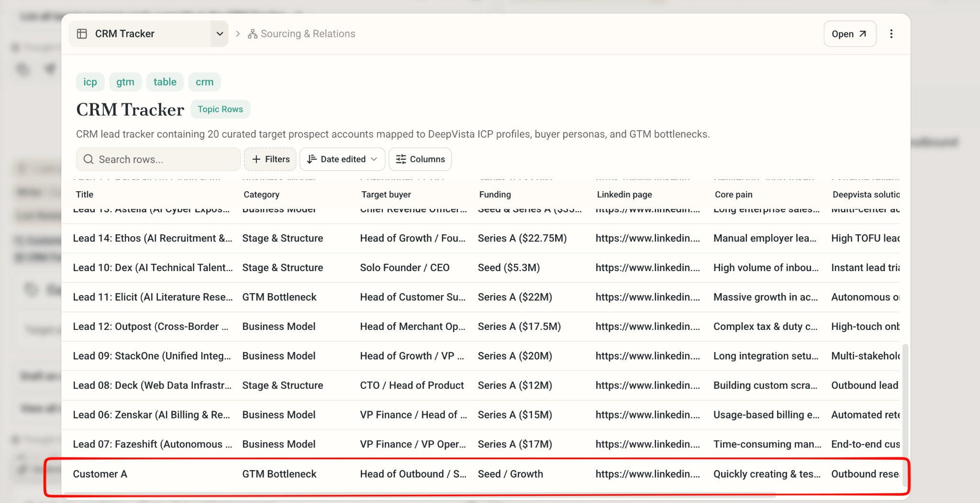Click the vertical scrollbar of the table

[904, 415]
